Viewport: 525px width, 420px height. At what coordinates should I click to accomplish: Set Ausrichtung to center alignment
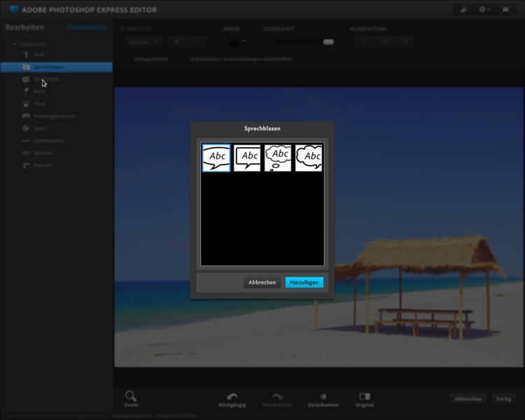[384, 42]
